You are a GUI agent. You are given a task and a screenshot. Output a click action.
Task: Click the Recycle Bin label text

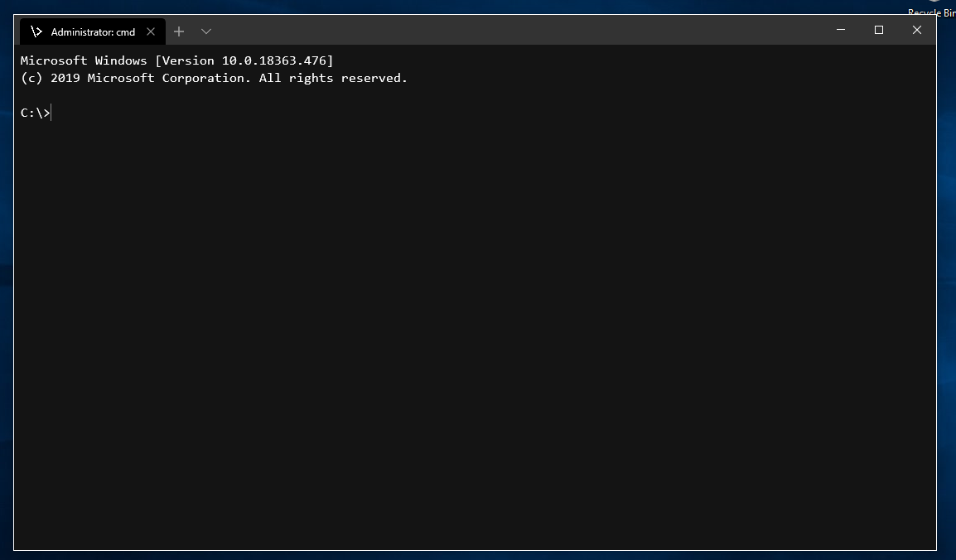(930, 12)
